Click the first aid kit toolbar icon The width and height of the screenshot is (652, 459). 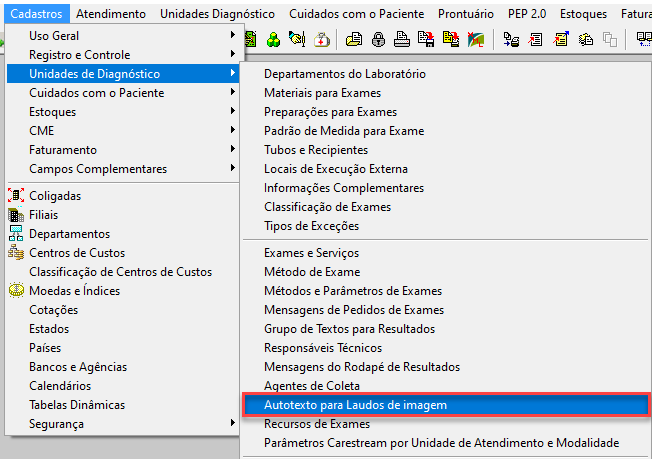[322, 40]
